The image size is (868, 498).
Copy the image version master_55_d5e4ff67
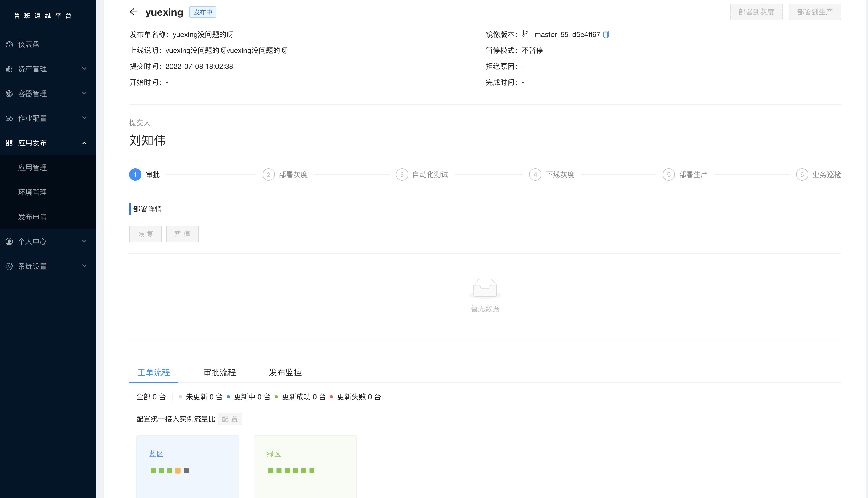606,34
